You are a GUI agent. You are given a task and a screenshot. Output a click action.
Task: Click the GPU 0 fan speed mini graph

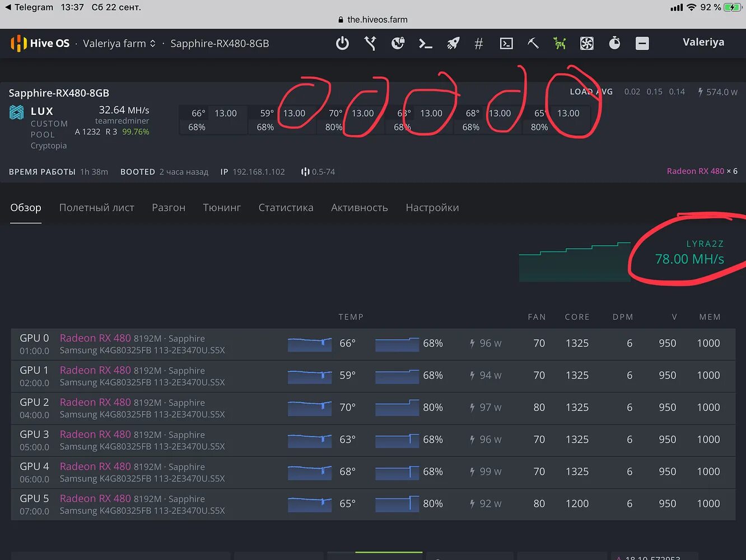pos(397,344)
